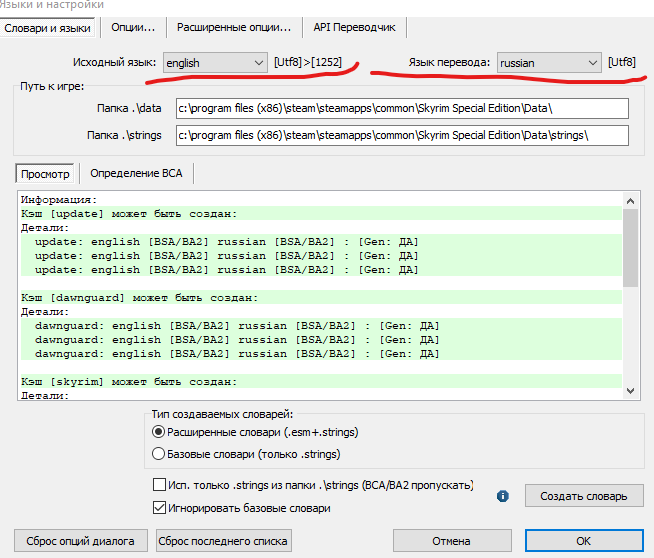The width and height of the screenshot is (654, 558).
Task: Open the Определение BCA sub-tab
Action: [x=136, y=173]
